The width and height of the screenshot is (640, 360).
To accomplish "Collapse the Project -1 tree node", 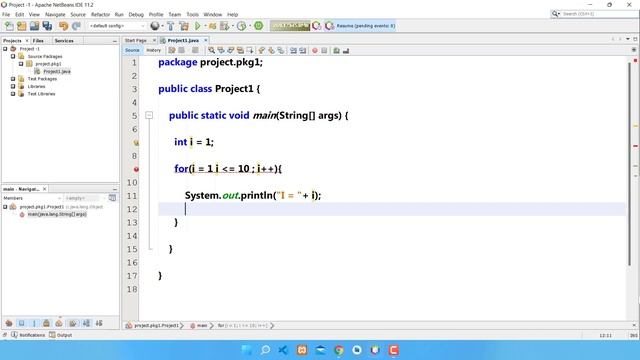I will pos(5,49).
